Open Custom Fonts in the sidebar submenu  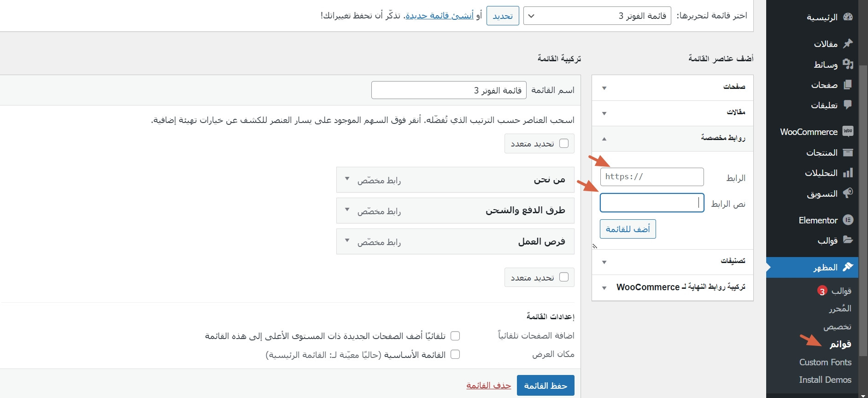(825, 362)
